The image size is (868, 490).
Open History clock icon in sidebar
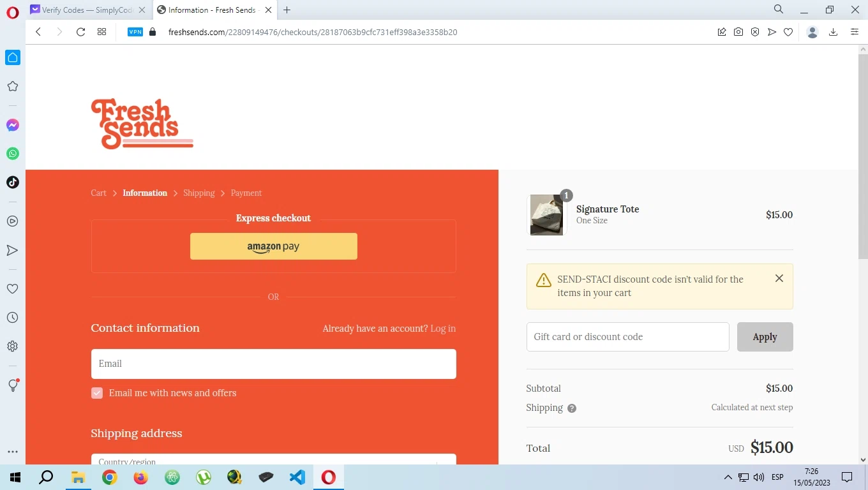pos(12,318)
